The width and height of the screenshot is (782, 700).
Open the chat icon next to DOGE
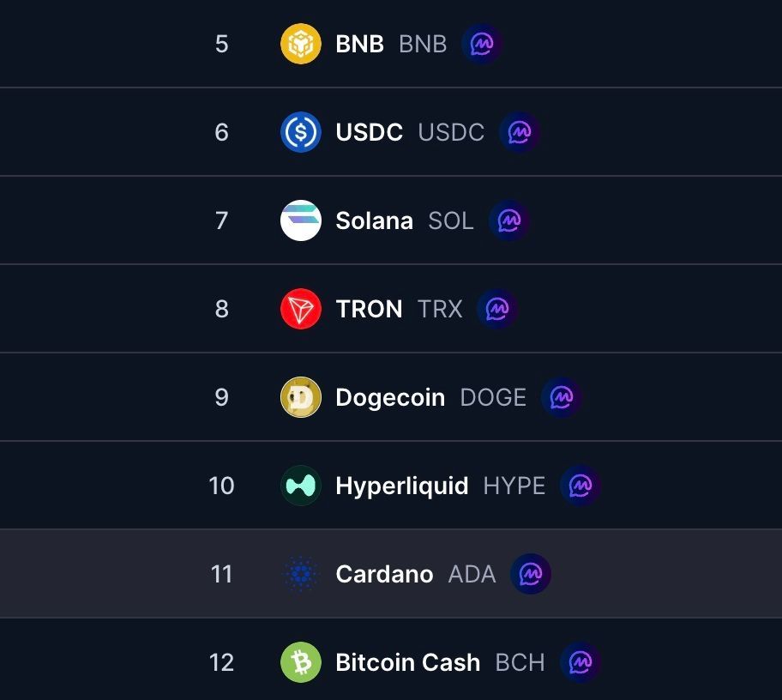point(562,397)
